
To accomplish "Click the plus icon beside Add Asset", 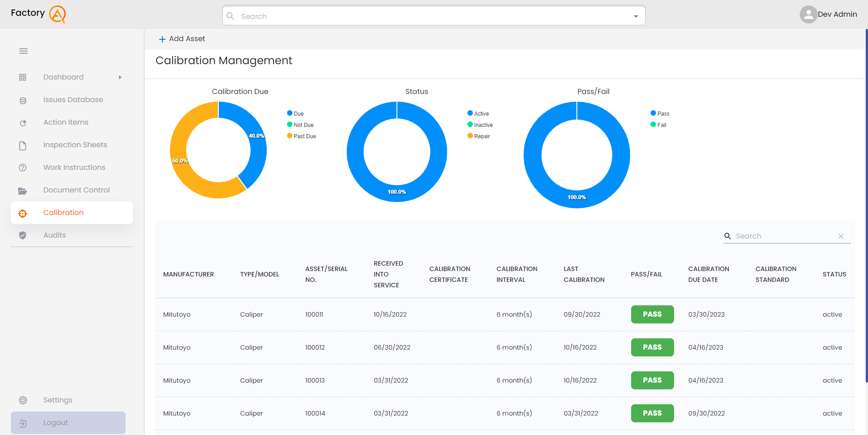I will click(162, 39).
